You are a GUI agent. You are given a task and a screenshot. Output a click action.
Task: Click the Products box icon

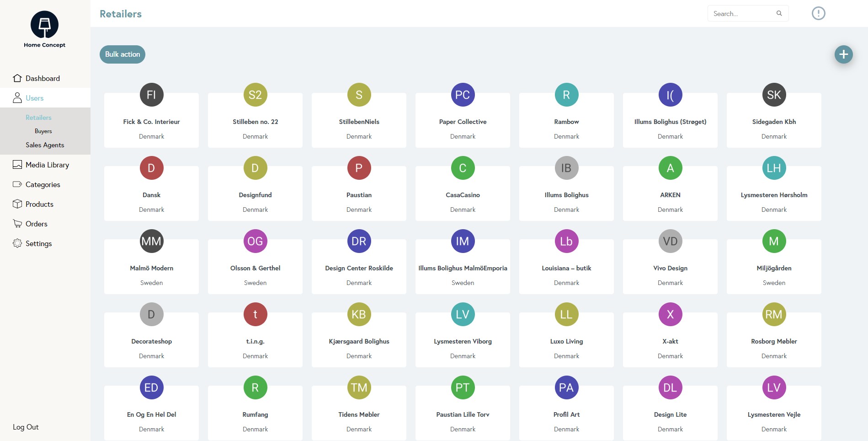pos(17,204)
